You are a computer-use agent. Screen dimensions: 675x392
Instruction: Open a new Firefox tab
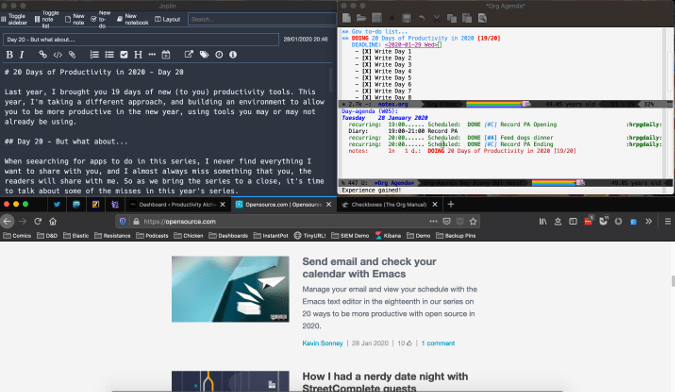pyautogui.click(x=451, y=204)
